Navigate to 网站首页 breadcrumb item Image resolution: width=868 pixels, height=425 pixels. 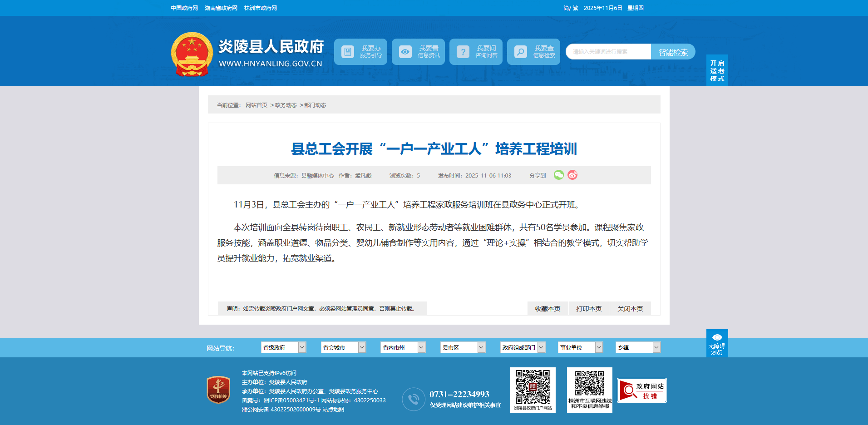tap(256, 105)
